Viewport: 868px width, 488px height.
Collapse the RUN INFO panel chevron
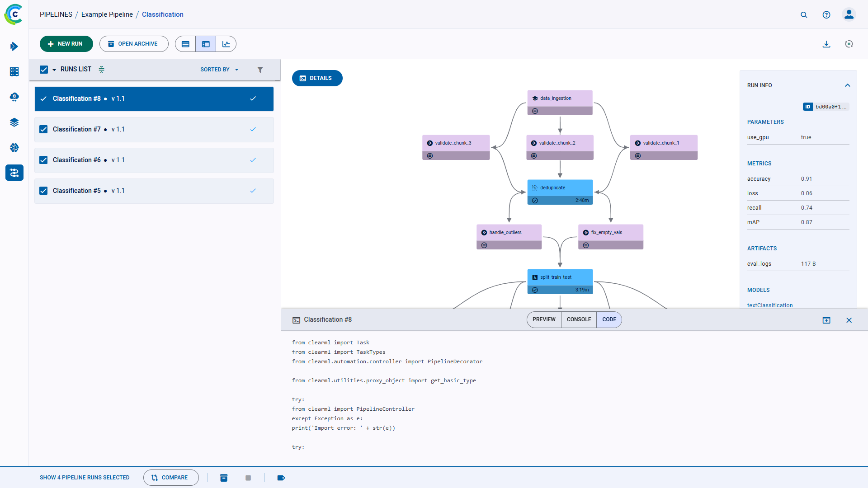tap(848, 85)
